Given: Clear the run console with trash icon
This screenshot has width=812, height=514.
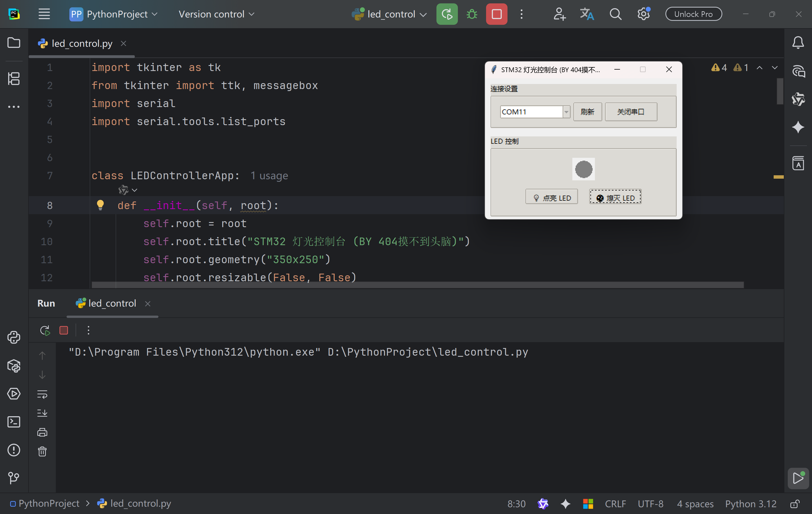Looking at the screenshot, I should (42, 452).
